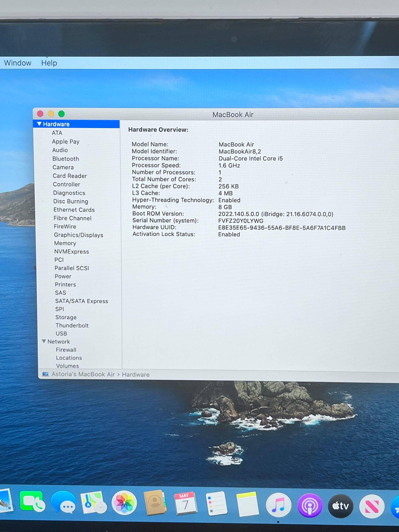The height and width of the screenshot is (532, 399).
Task: Open the Photos app in the Dock
Action: coord(124,503)
